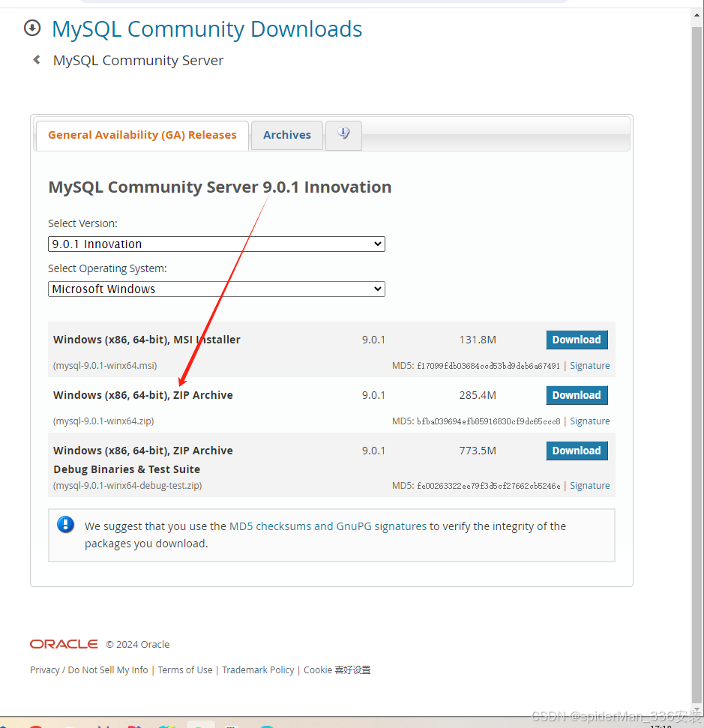Viewport: 704px width, 728px height.
Task: Click the Oracle logo in the footer
Action: [x=63, y=644]
